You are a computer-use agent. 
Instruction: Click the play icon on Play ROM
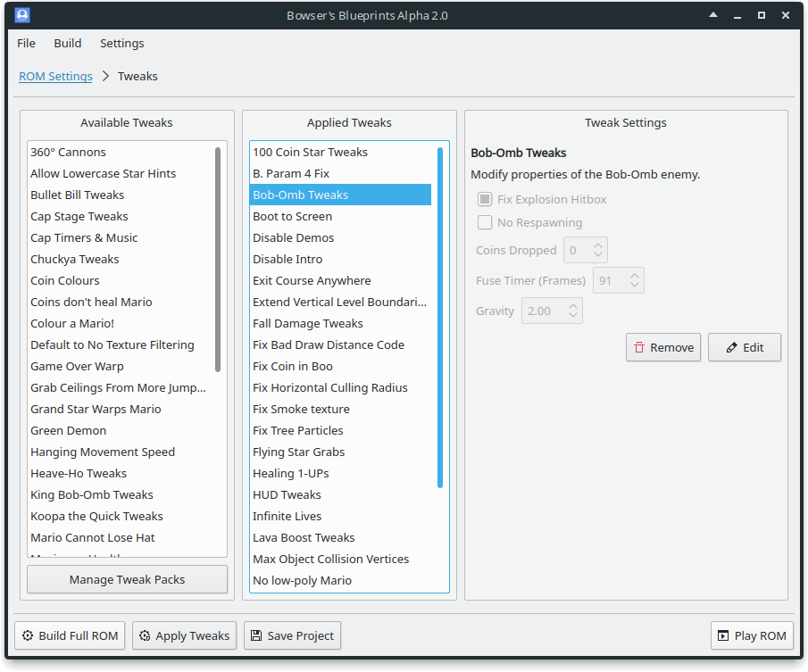pyautogui.click(x=723, y=635)
